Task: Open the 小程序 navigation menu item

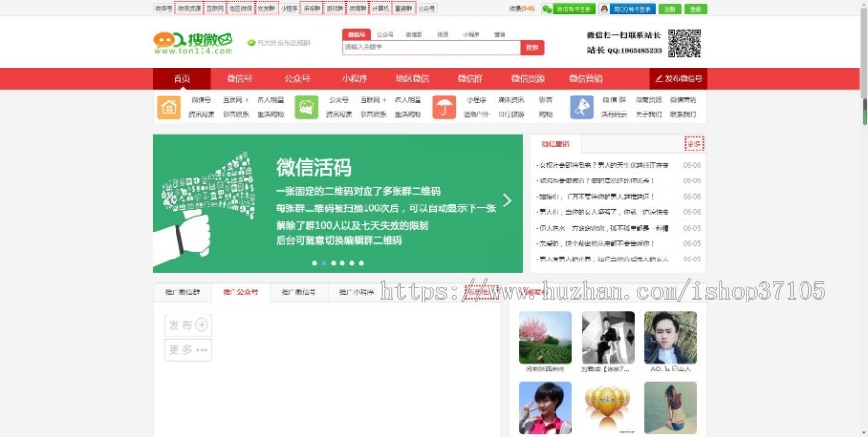Action: tap(355, 79)
